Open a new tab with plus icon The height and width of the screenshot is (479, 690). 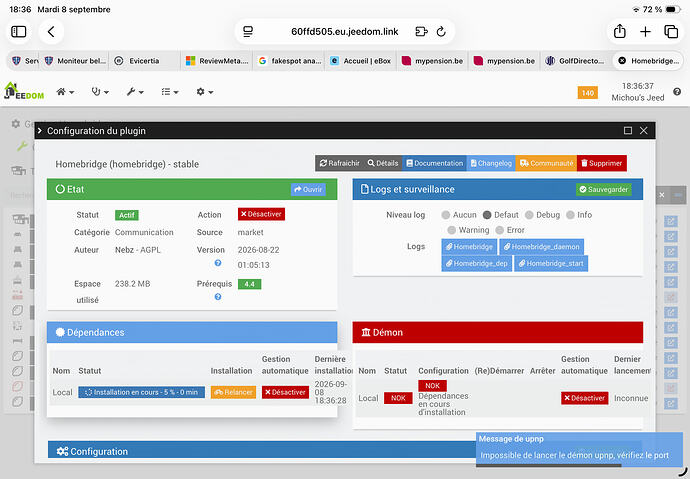coord(645,32)
